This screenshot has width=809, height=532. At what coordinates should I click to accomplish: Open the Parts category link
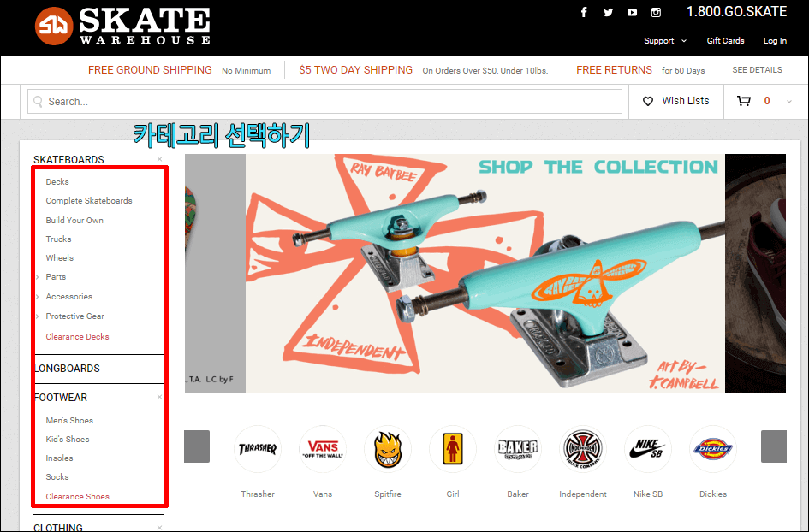click(x=56, y=277)
